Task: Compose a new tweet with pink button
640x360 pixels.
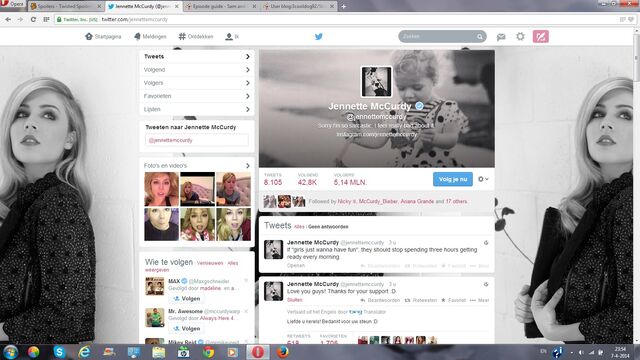Action: coord(540,36)
